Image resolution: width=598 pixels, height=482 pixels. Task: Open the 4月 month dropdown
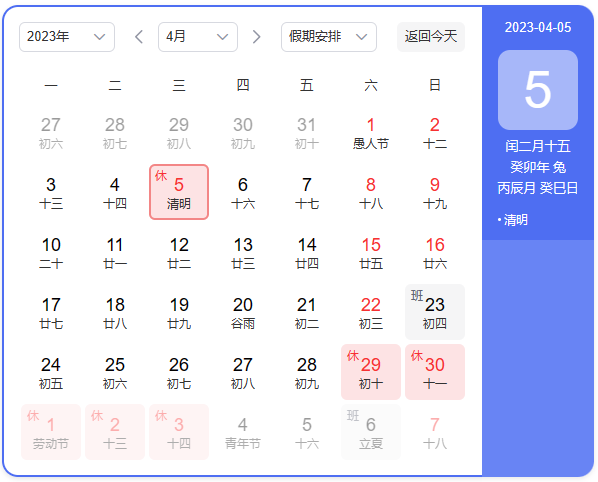click(198, 37)
